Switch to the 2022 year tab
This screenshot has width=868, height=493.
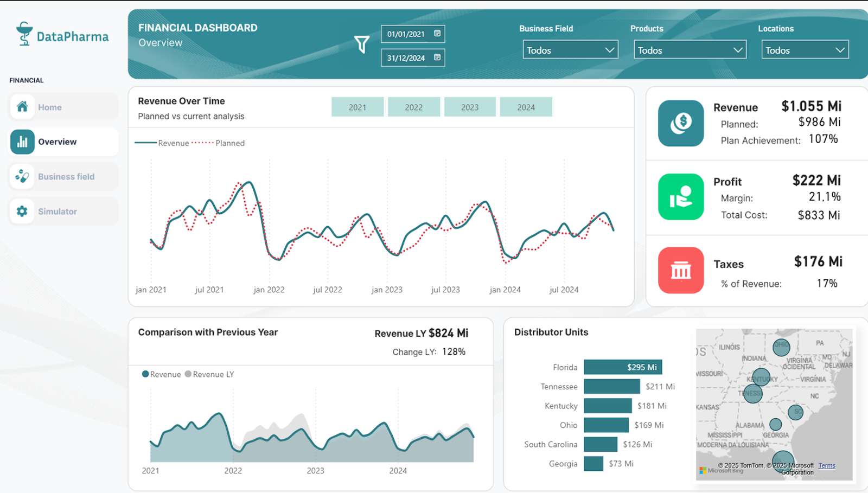point(414,106)
